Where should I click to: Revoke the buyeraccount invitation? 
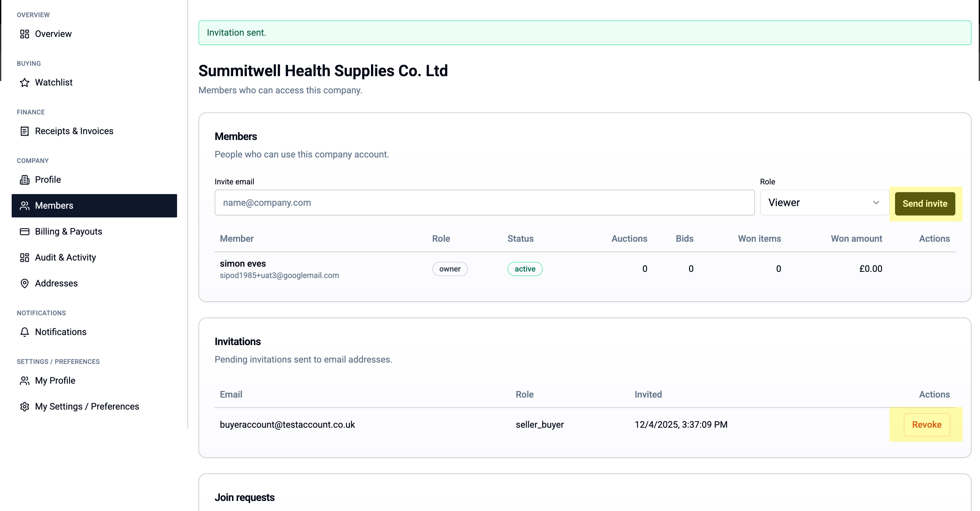click(x=926, y=425)
